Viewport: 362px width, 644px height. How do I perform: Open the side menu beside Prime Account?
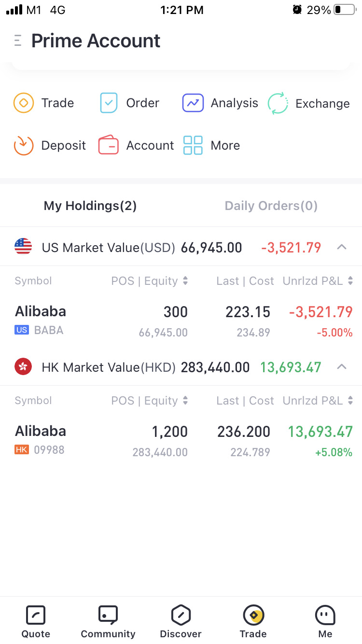18,41
